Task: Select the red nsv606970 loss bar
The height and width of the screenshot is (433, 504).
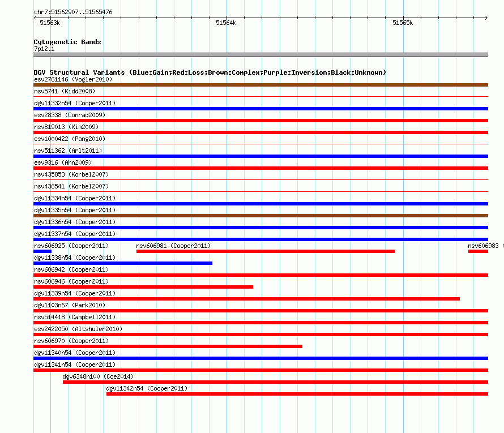Action: (x=168, y=346)
